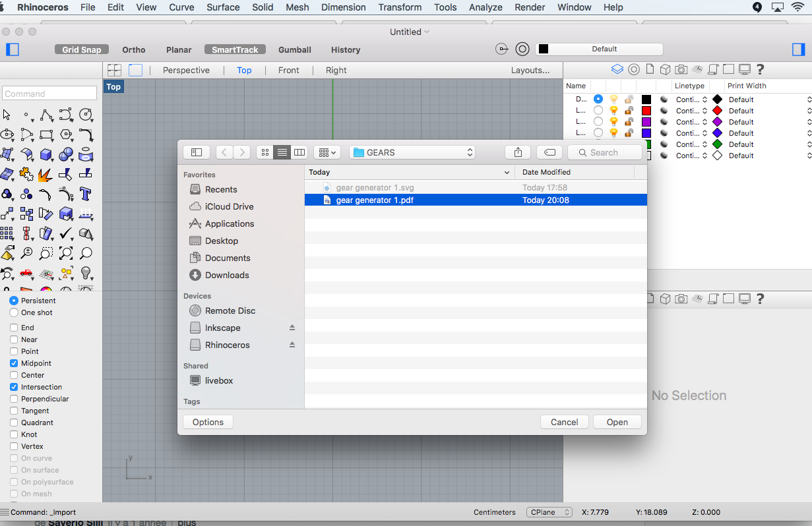Enable Gumball
812x526 pixels.
pos(295,49)
